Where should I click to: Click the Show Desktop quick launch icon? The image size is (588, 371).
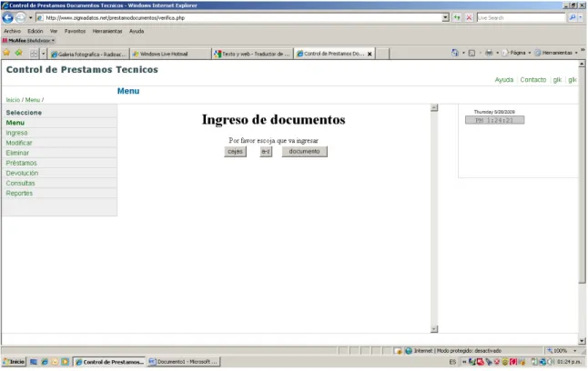point(34,362)
